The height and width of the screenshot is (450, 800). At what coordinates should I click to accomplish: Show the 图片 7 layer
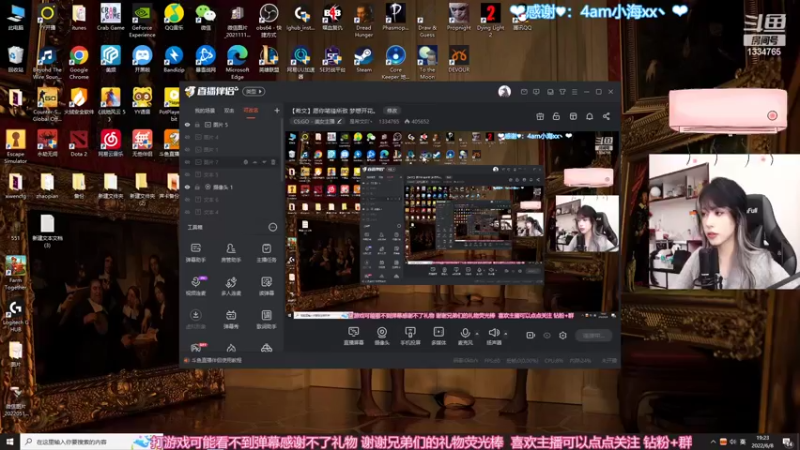(x=188, y=162)
